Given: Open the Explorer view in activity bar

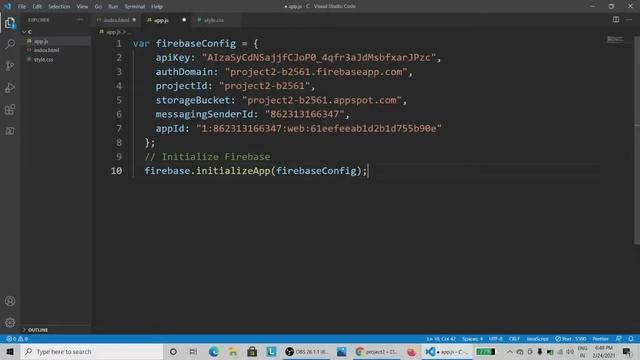Looking at the screenshot, I should pos(10,23).
